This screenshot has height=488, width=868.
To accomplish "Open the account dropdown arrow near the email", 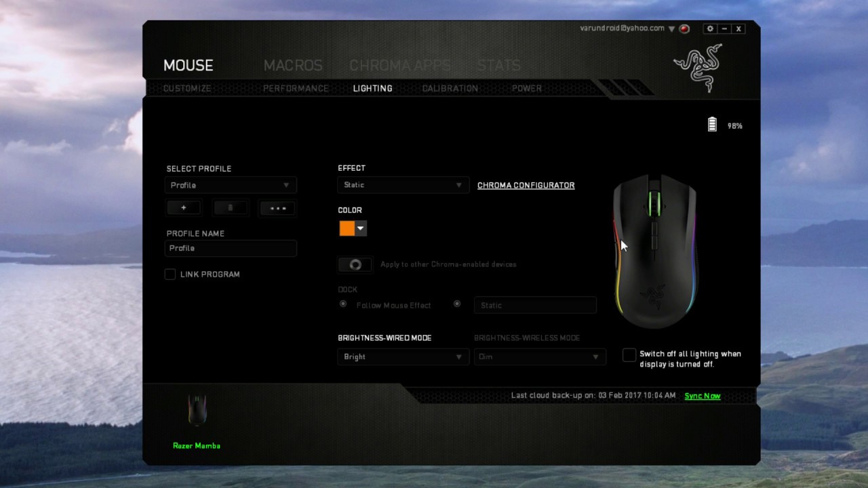I will [671, 29].
